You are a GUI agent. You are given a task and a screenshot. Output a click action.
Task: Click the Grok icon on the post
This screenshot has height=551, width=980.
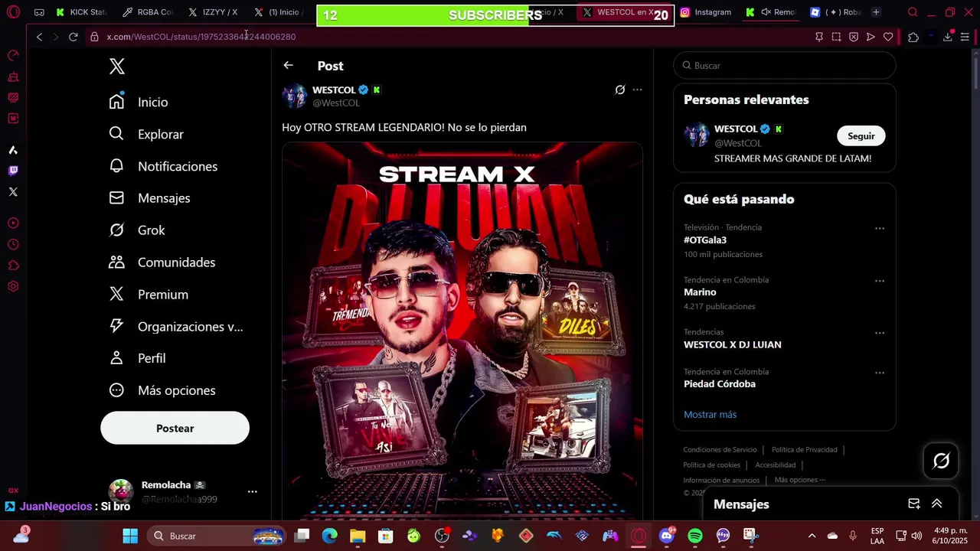coord(620,90)
